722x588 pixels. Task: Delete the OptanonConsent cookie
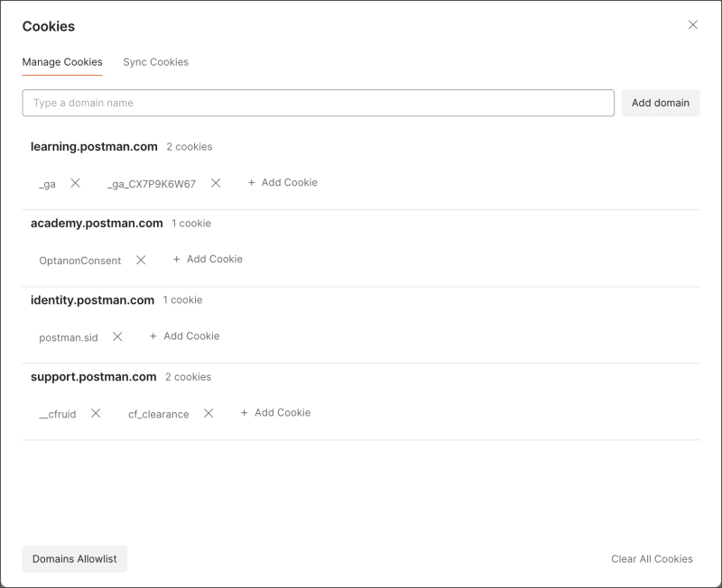141,260
